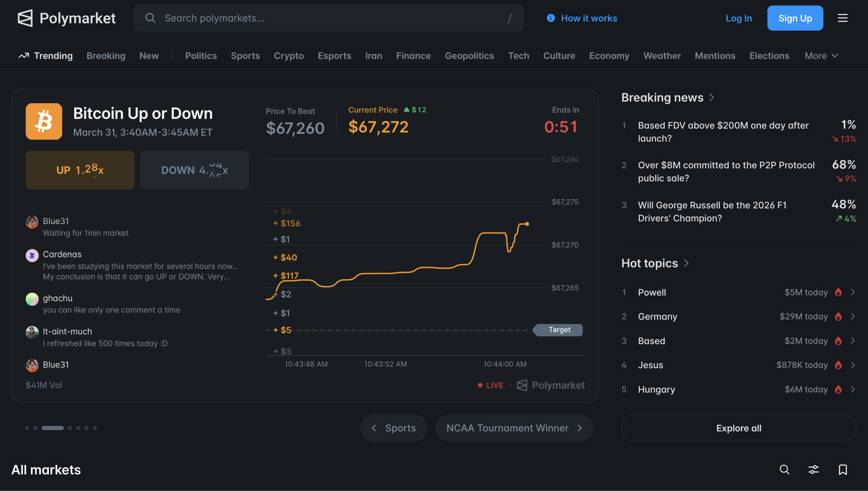Expand the More categories dropdown

pos(821,56)
